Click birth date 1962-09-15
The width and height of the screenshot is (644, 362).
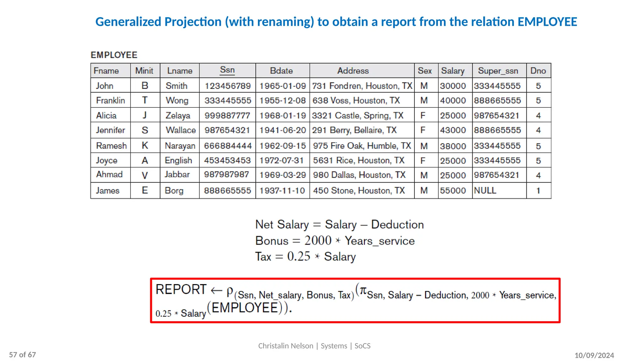point(283,146)
